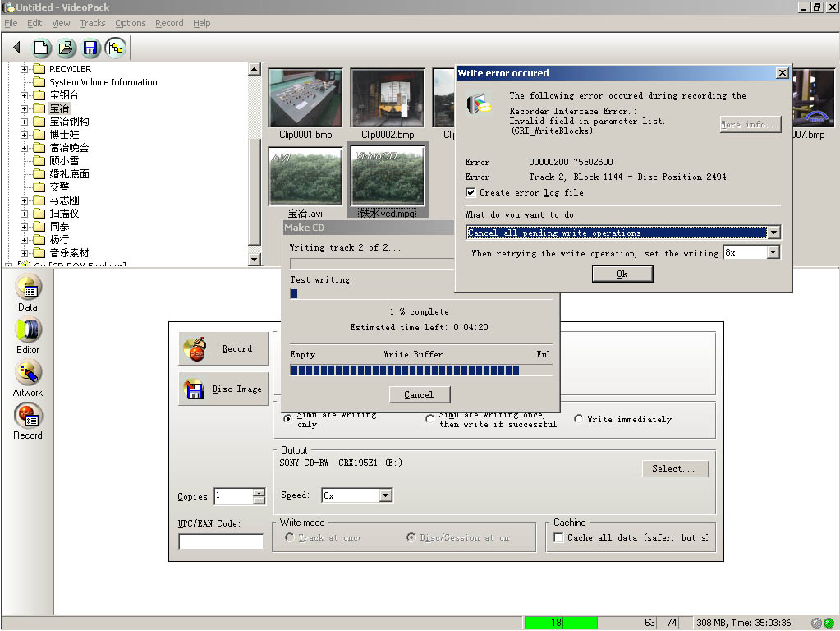This screenshot has width=840, height=631.
Task: Click the VideoPack title bar icon
Action: pyautogui.click(x=8, y=7)
